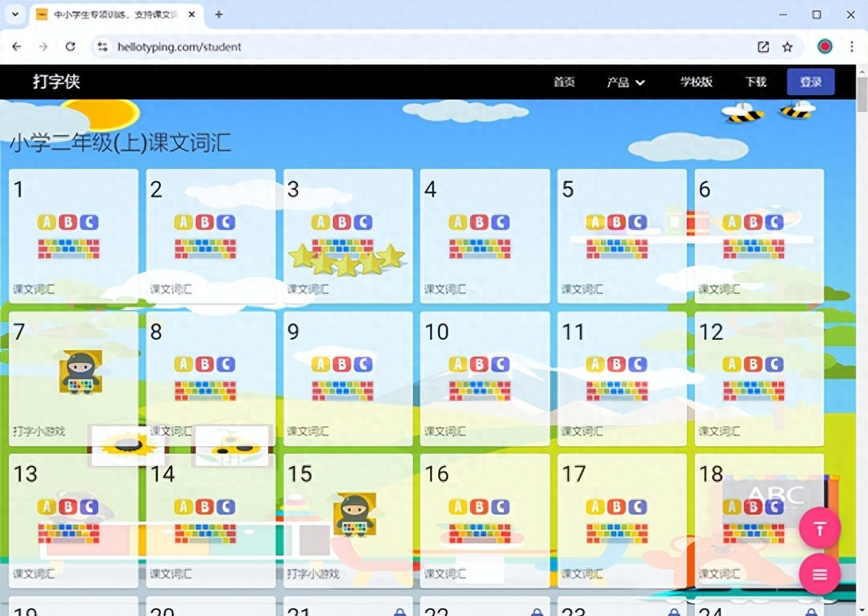868x616 pixels.
Task: Bookmark this page with the star icon
Action: tap(787, 47)
